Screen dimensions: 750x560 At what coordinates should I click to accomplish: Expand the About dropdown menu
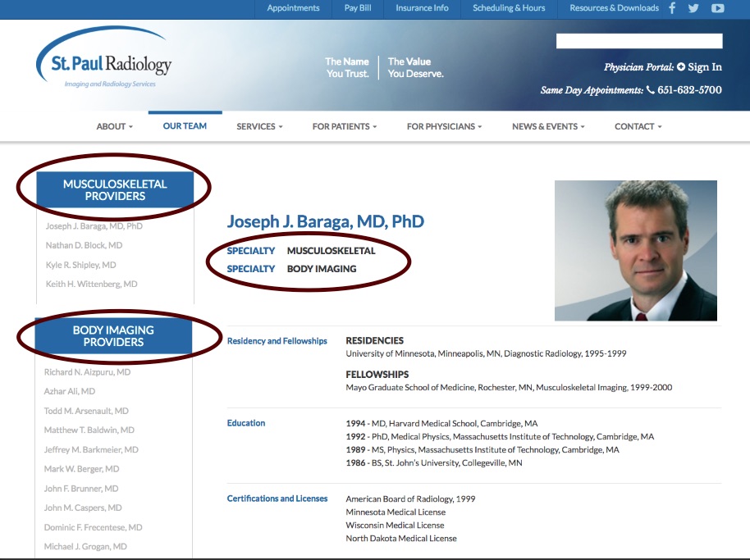[114, 127]
